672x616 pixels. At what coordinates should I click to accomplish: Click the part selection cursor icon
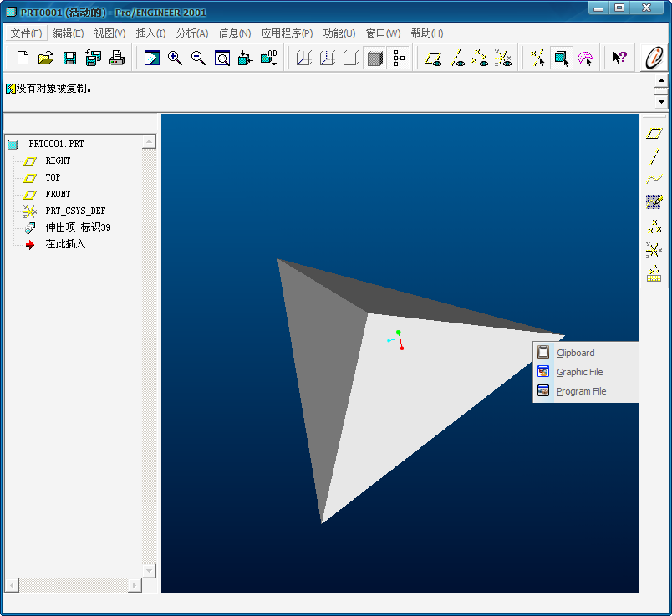point(561,58)
